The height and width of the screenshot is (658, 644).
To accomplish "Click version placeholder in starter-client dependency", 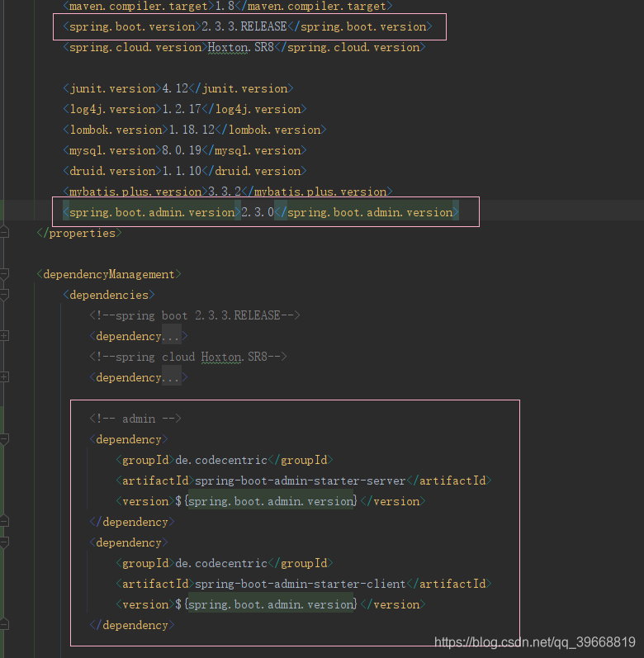I will pyautogui.click(x=266, y=604).
